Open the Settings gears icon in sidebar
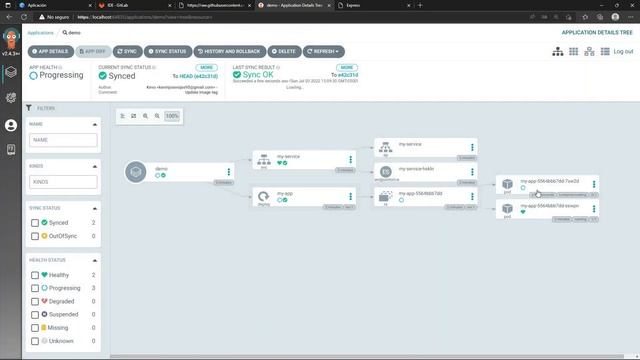 click(11, 98)
